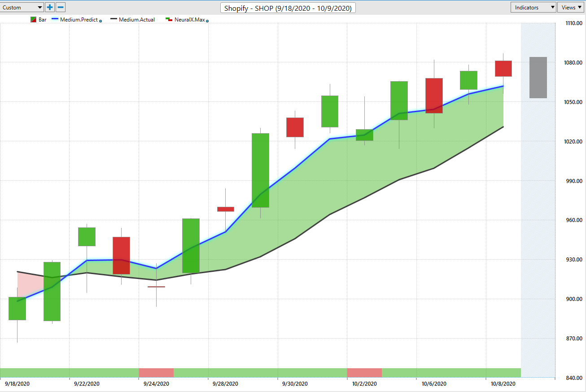Screen dimensions: 586x392
Task: Click the Medium.Actual legend label
Action: coord(137,20)
